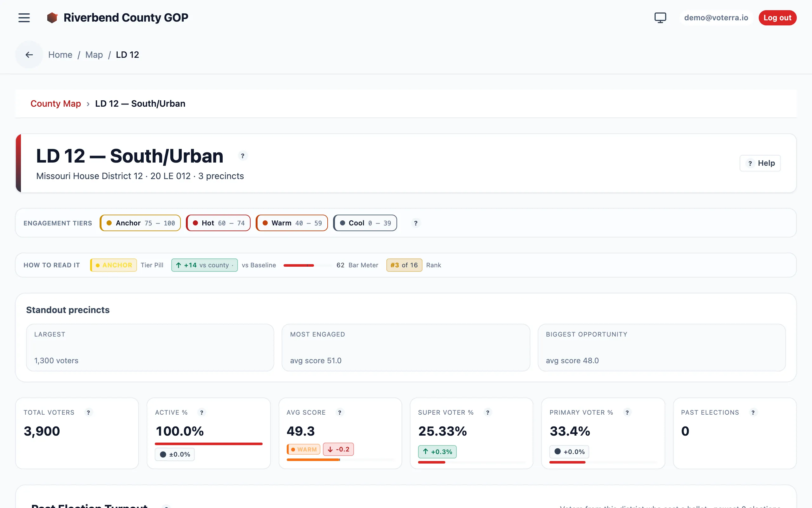Click the WARM badge in Avg Score
812x508 pixels.
(x=303, y=449)
